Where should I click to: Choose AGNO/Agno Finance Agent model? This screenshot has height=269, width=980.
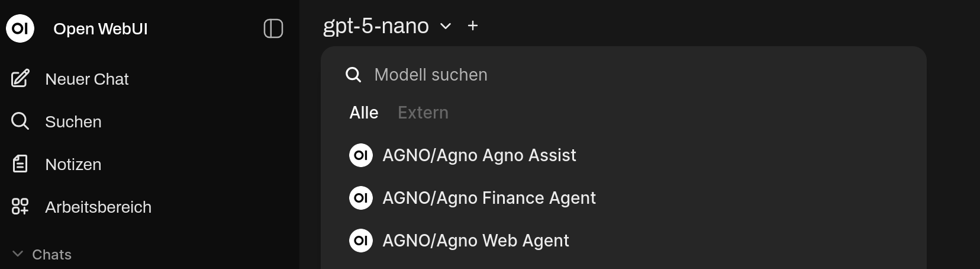[489, 198]
